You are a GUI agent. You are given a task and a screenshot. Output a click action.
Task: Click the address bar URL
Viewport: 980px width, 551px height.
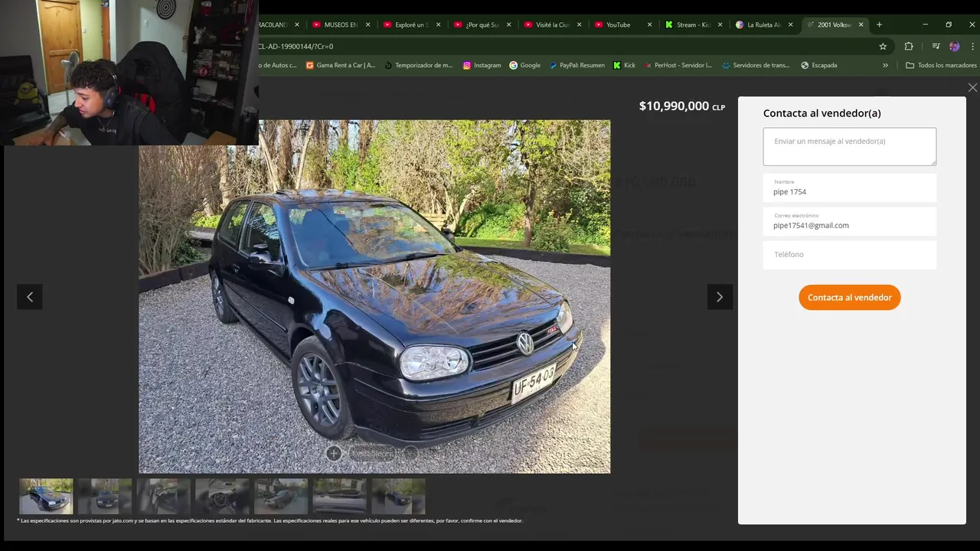click(296, 46)
